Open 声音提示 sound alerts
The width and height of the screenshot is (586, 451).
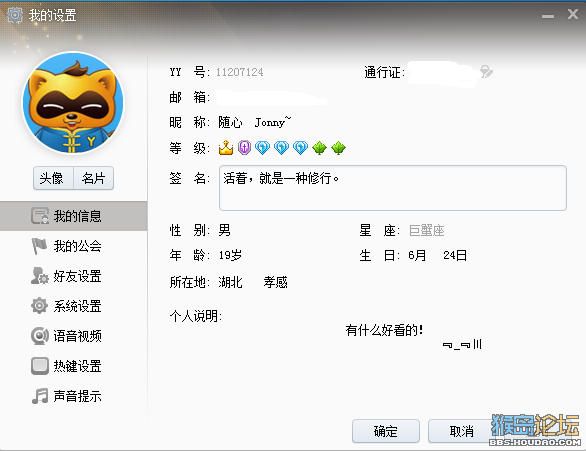[73, 396]
